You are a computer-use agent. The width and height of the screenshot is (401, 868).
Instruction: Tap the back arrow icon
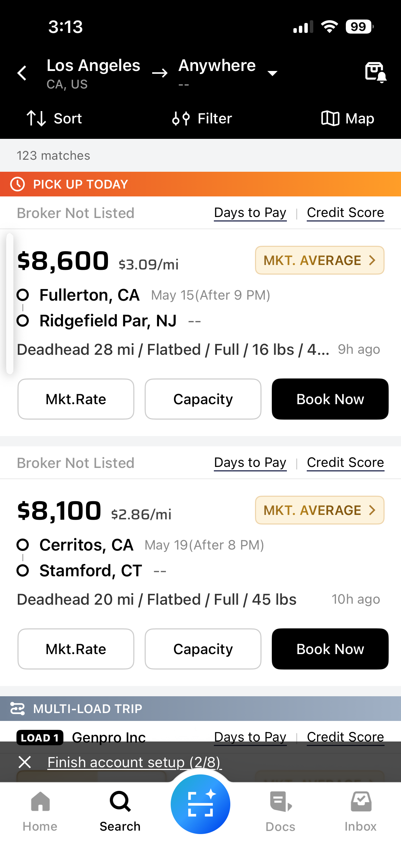point(22,73)
